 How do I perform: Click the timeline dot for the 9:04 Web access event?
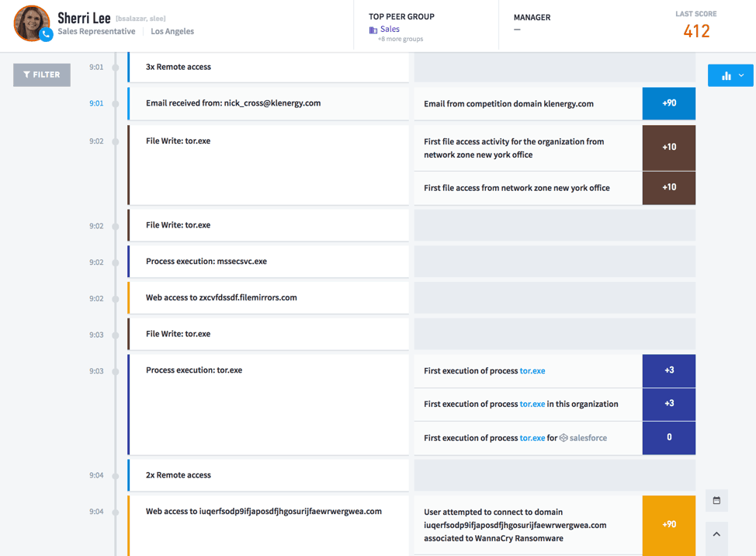(x=115, y=512)
